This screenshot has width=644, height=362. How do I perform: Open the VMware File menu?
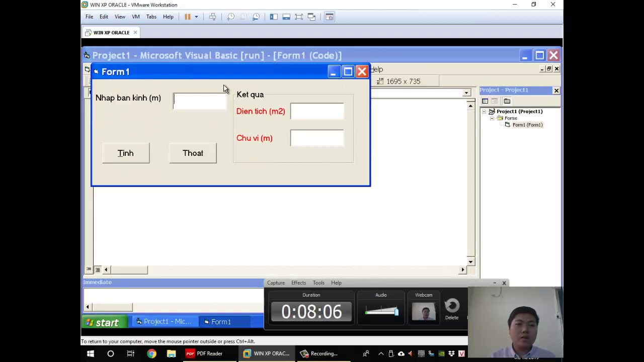89,17
